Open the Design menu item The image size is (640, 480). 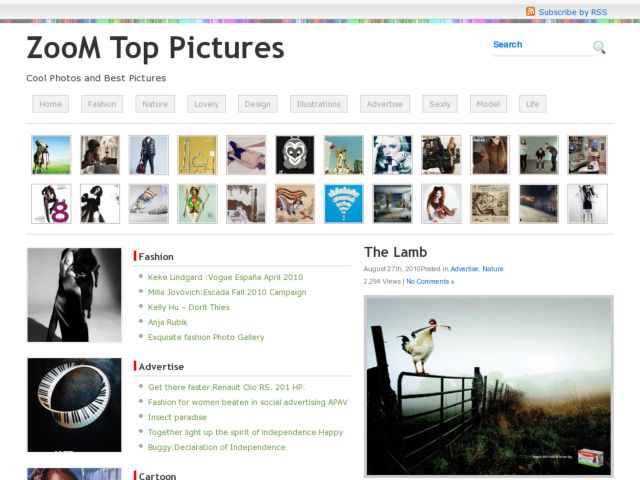[258, 104]
